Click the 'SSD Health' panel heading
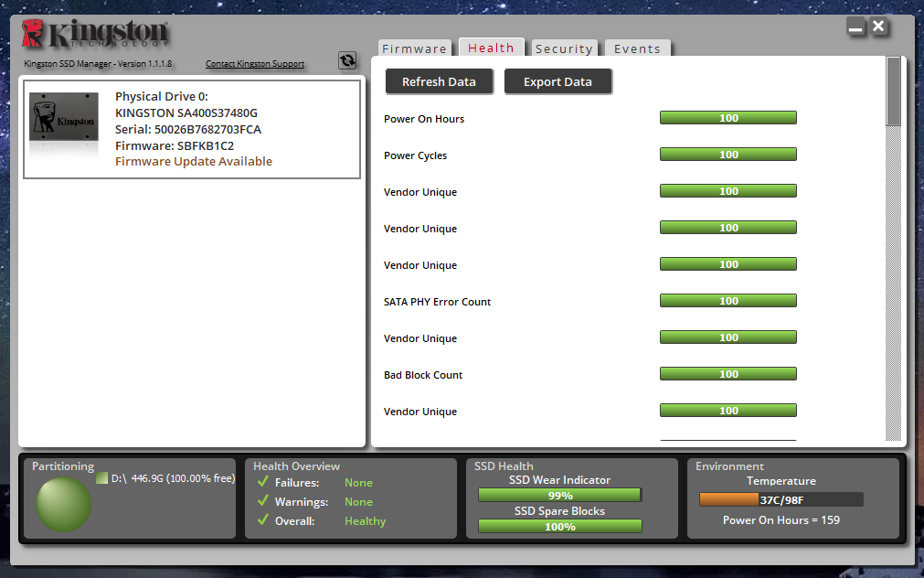Image resolution: width=924 pixels, height=578 pixels. [x=504, y=466]
